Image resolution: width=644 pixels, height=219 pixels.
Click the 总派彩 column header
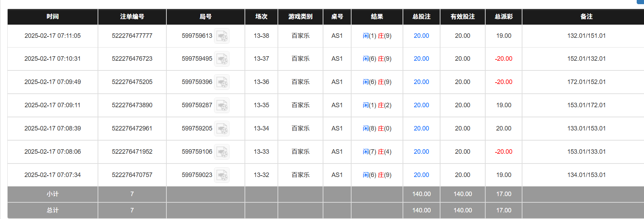coord(503,17)
